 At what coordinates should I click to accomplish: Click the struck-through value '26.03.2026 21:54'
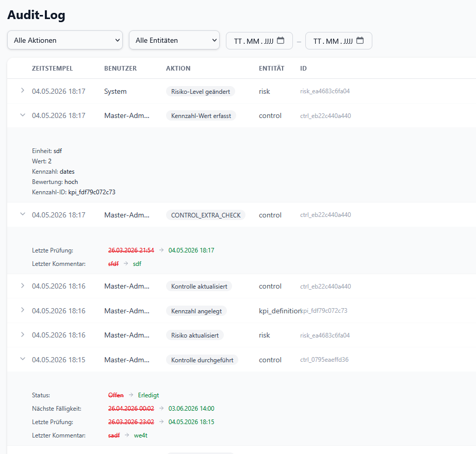[x=131, y=250]
